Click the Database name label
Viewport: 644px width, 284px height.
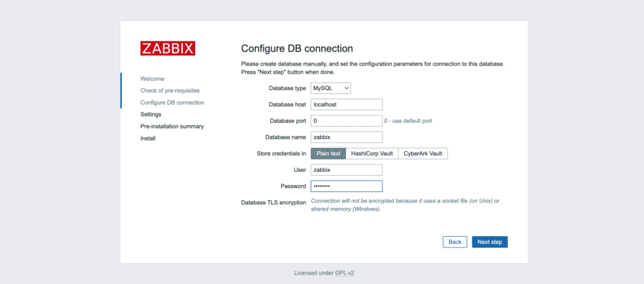coord(286,137)
